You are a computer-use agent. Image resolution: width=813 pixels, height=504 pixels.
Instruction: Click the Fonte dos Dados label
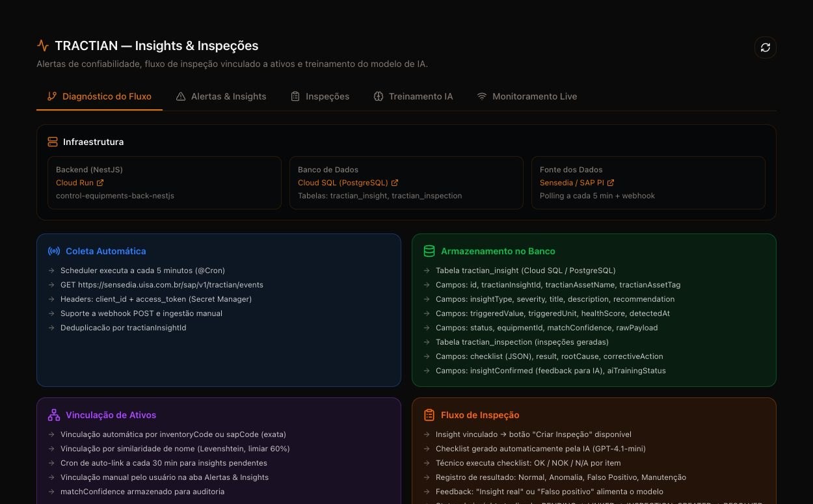pos(571,170)
